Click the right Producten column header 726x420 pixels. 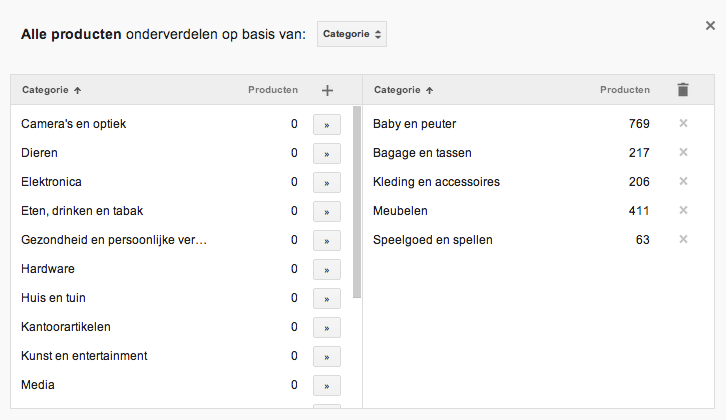click(x=625, y=90)
